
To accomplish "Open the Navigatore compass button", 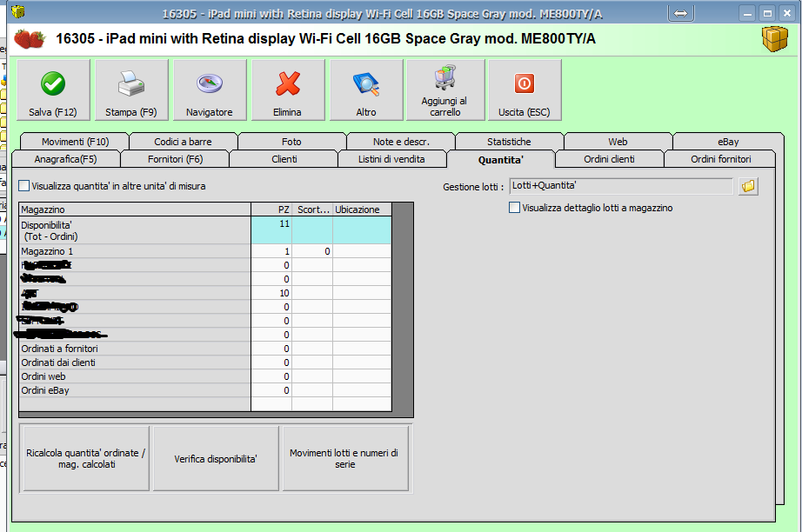I will [x=210, y=90].
